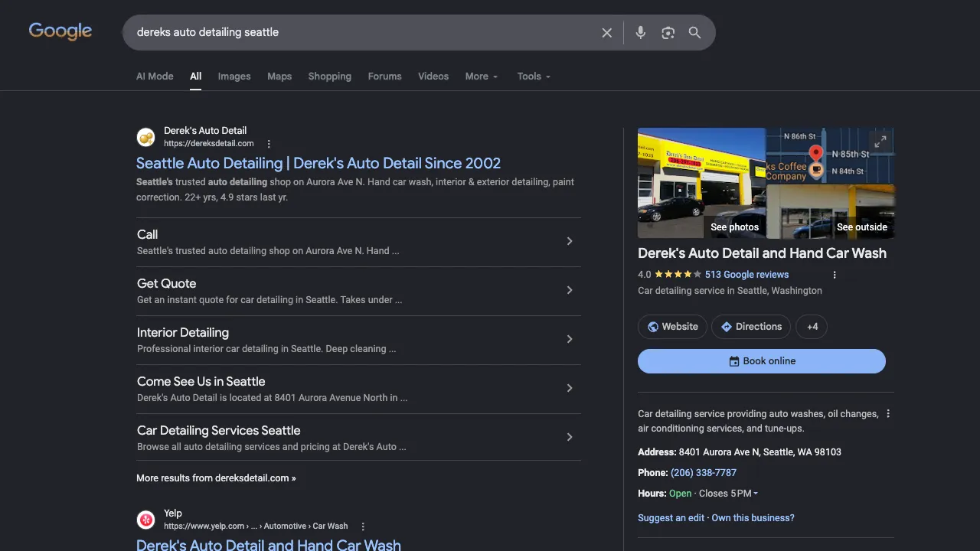Get Directions to Derek's Auto Detail
The width and height of the screenshot is (980, 551).
(751, 327)
